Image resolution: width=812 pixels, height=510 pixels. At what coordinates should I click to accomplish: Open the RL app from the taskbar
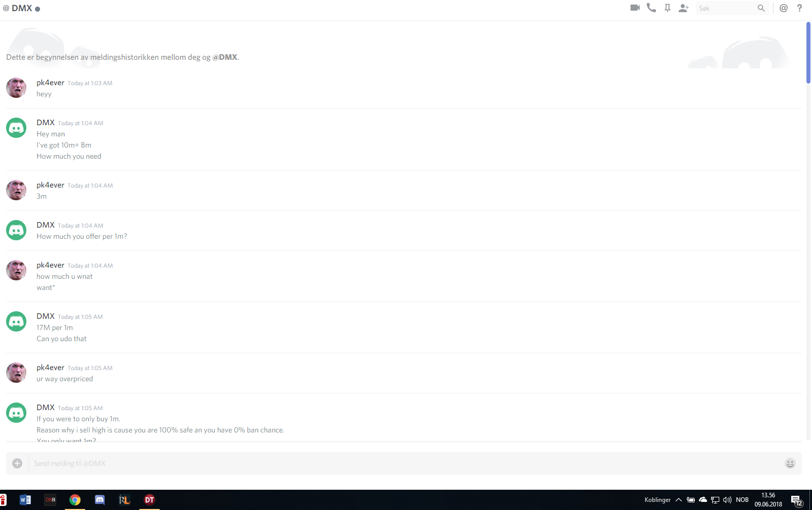pos(124,500)
